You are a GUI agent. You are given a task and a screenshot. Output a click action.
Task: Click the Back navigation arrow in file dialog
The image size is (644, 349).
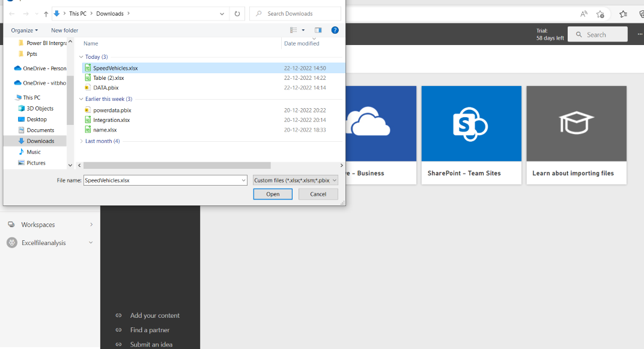coord(11,14)
